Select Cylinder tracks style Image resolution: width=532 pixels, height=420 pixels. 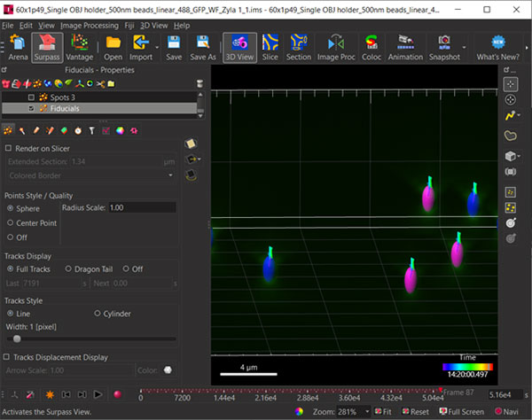click(98, 313)
